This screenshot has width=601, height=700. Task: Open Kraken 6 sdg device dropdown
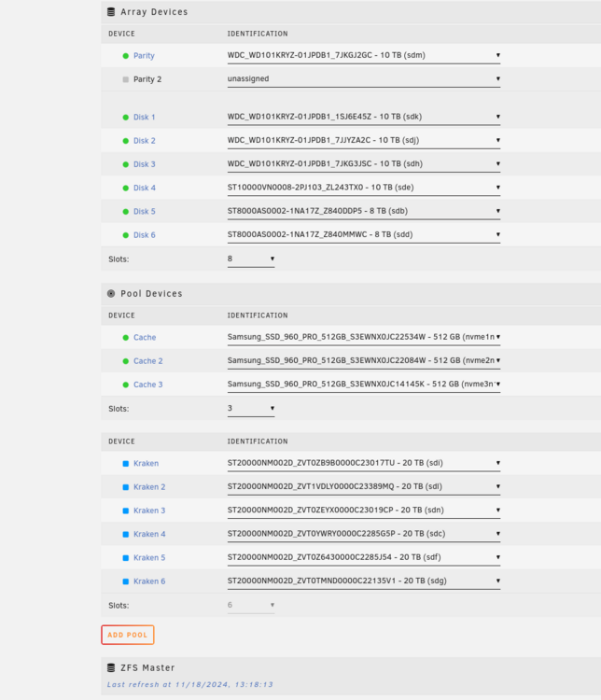(364, 581)
